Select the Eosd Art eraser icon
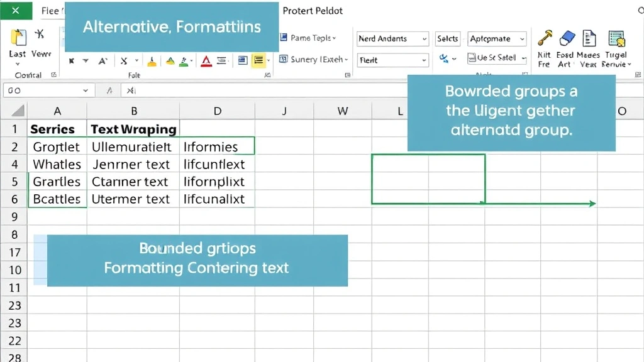644x362 pixels. click(568, 39)
